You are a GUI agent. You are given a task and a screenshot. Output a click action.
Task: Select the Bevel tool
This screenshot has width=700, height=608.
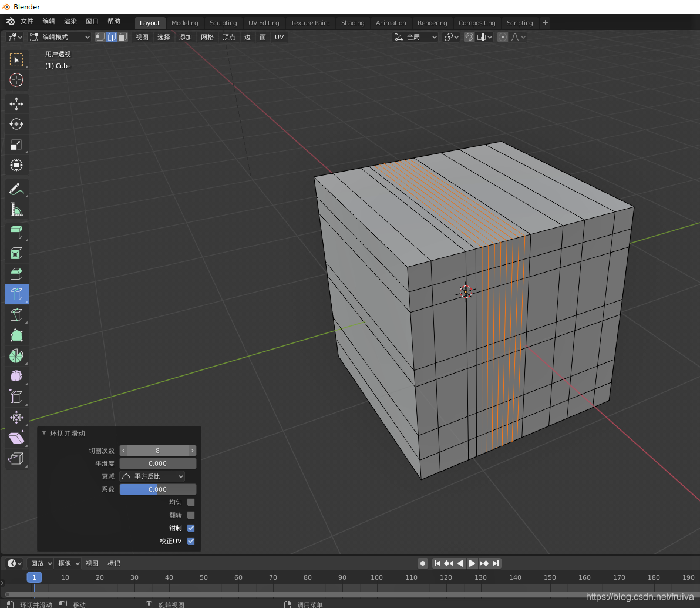[16, 273]
